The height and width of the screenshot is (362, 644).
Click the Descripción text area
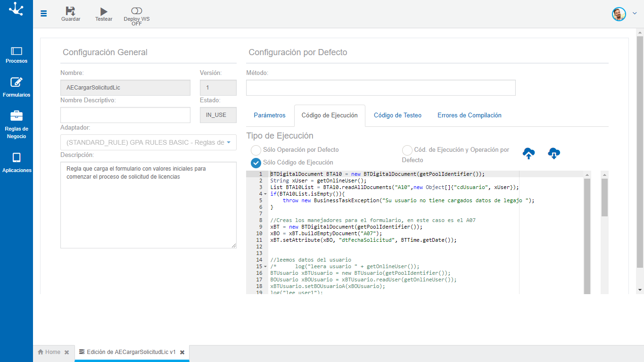149,205
